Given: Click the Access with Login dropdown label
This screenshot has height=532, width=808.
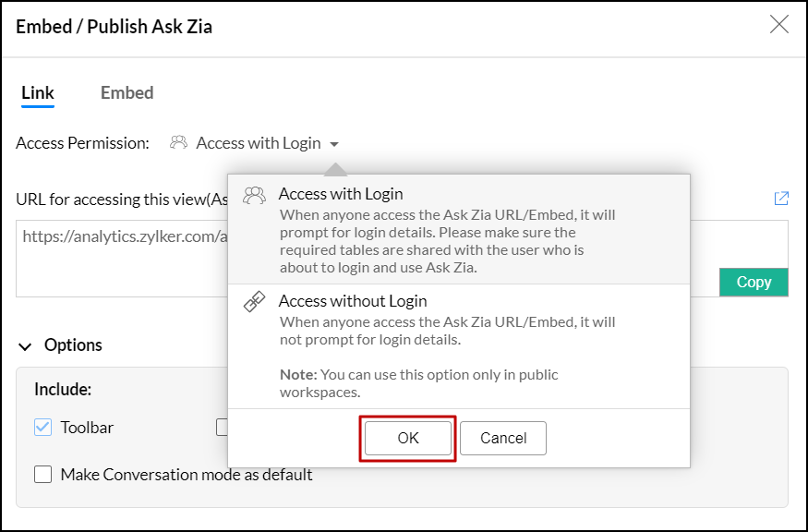Looking at the screenshot, I should (259, 143).
